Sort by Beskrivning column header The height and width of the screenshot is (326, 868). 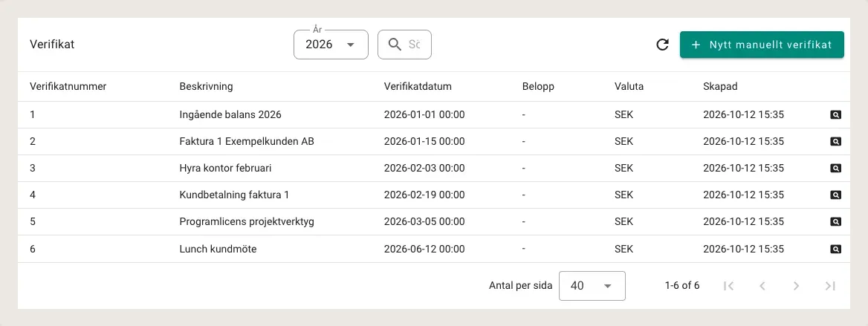(206, 86)
